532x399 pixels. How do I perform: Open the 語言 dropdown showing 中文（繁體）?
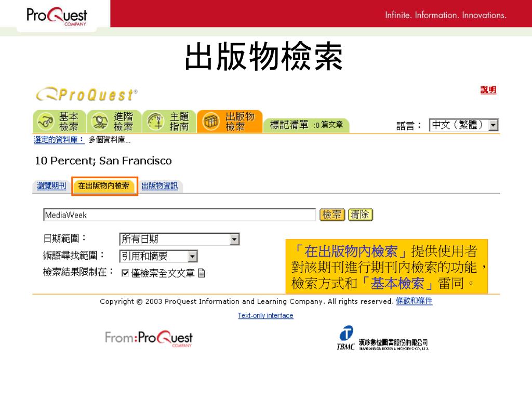tap(463, 125)
